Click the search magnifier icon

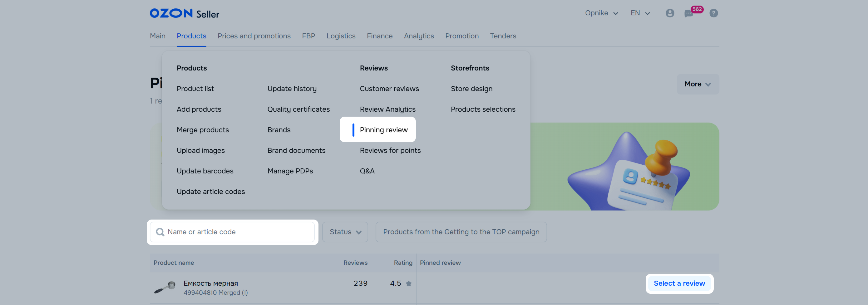[160, 232]
